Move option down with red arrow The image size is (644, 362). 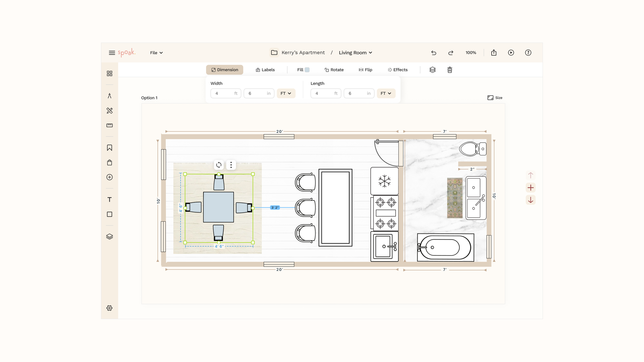(x=530, y=200)
